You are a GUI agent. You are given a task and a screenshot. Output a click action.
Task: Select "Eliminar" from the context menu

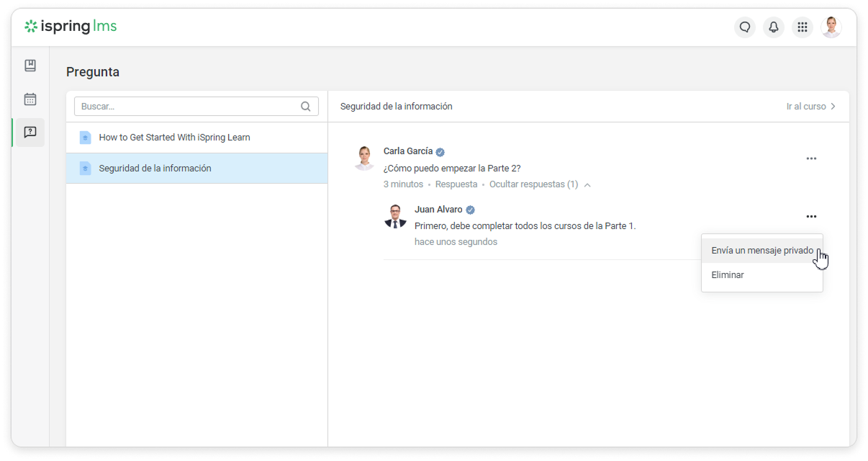point(728,275)
